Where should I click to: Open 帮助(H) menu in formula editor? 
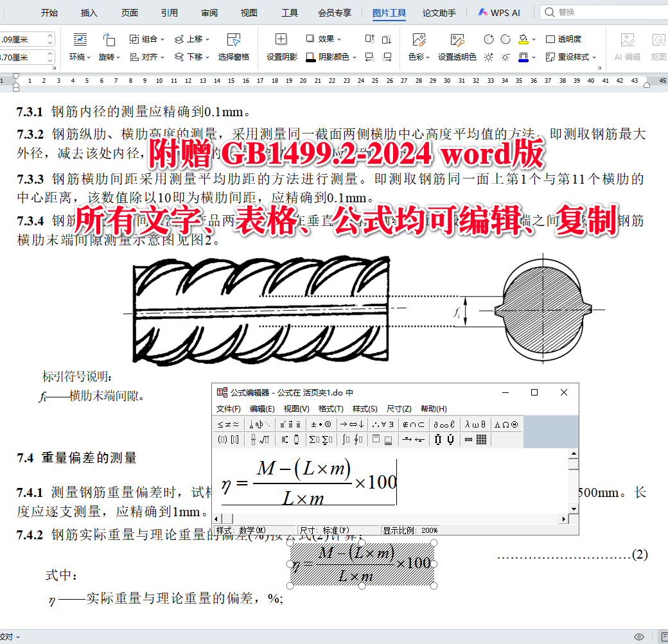click(434, 409)
